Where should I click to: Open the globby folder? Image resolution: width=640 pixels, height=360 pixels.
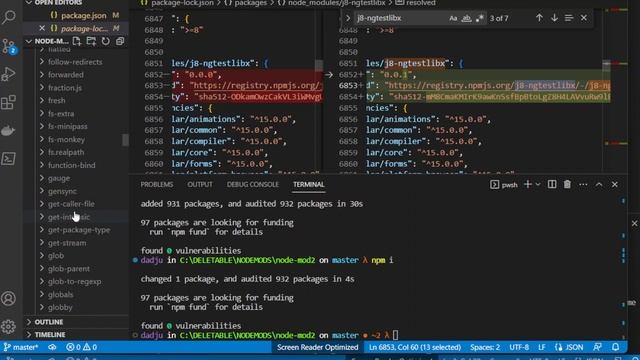(x=60, y=307)
